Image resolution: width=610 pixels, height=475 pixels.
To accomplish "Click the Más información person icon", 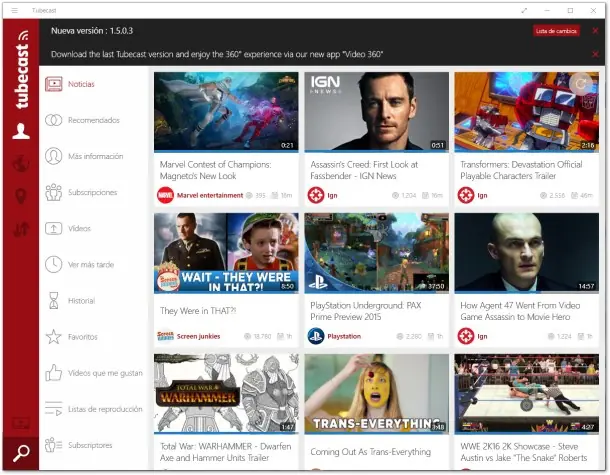I will pyautogui.click(x=54, y=156).
